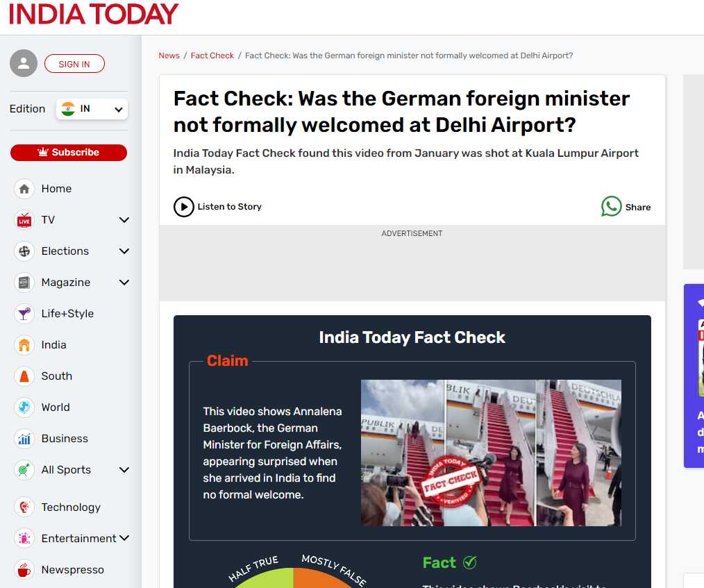Click the Entertainment sidebar icon
Screen dimensions: 704x588
tap(24, 538)
